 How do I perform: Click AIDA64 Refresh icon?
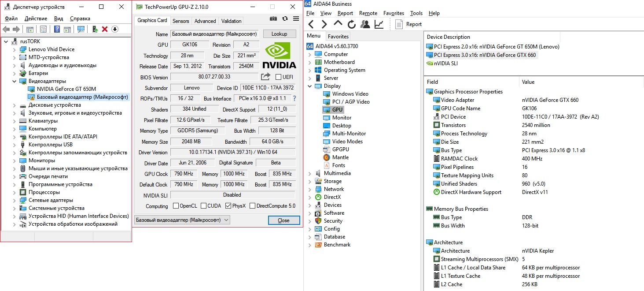pyautogui.click(x=351, y=24)
